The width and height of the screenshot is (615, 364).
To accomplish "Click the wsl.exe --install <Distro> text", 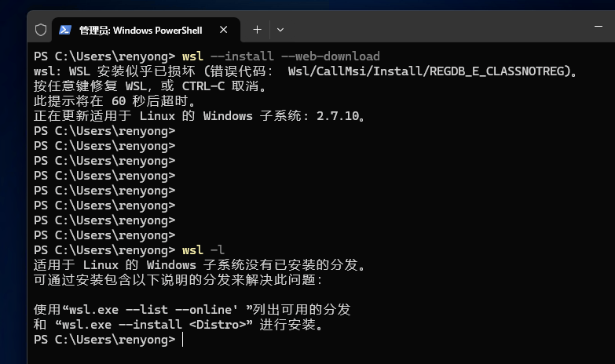I will (x=154, y=325).
